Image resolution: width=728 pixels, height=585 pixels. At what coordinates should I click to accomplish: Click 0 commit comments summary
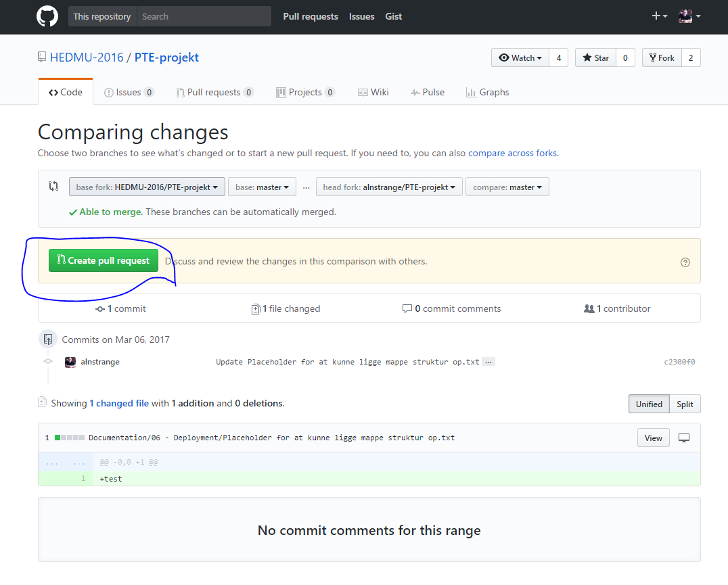point(451,308)
